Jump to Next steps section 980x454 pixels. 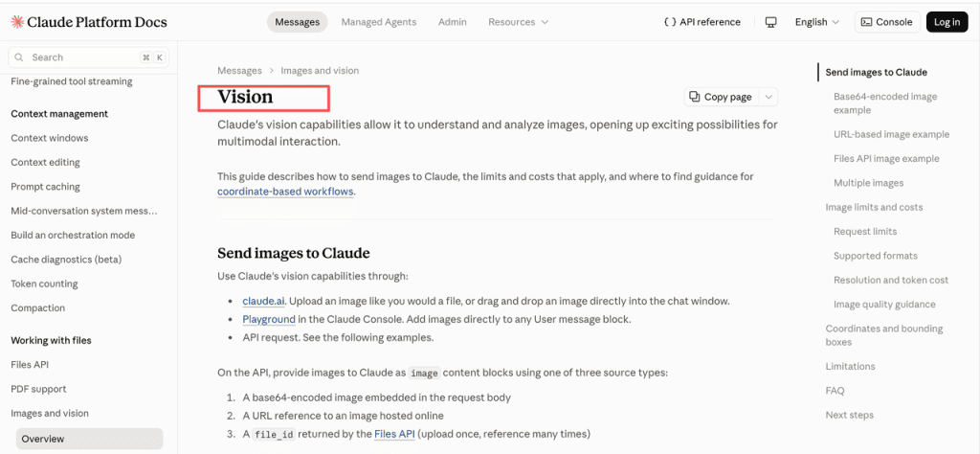point(850,416)
